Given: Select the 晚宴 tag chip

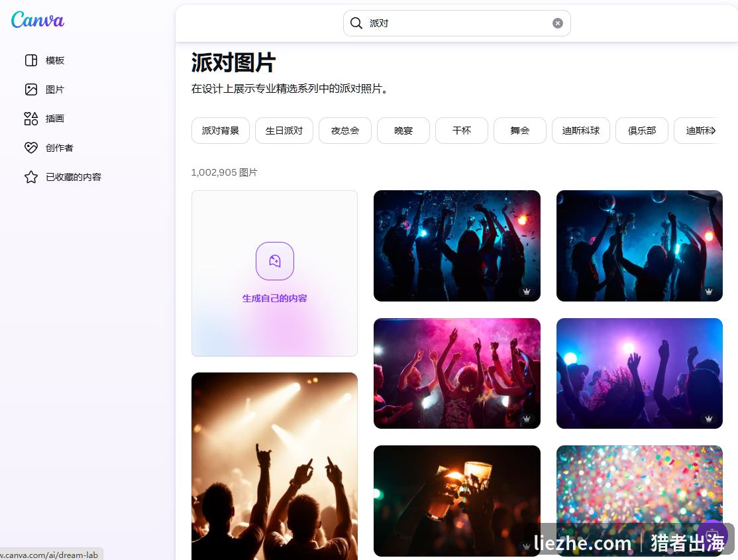Looking at the screenshot, I should pyautogui.click(x=403, y=131).
